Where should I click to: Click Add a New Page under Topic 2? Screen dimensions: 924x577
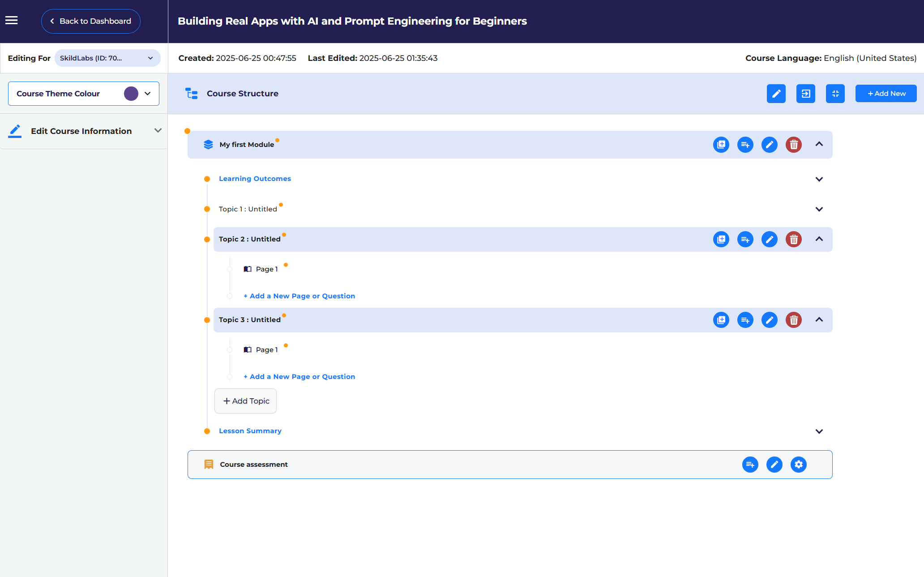[299, 296]
